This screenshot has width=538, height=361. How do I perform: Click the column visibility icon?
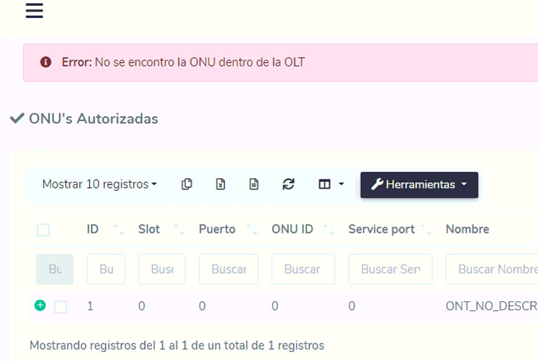[x=324, y=184]
